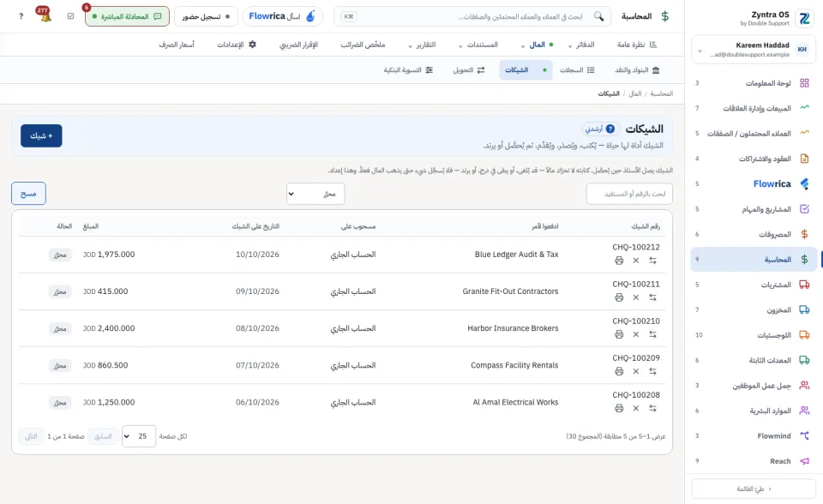Click the + شيك new cheque button
Screen dimensions: 823x504
(41, 136)
